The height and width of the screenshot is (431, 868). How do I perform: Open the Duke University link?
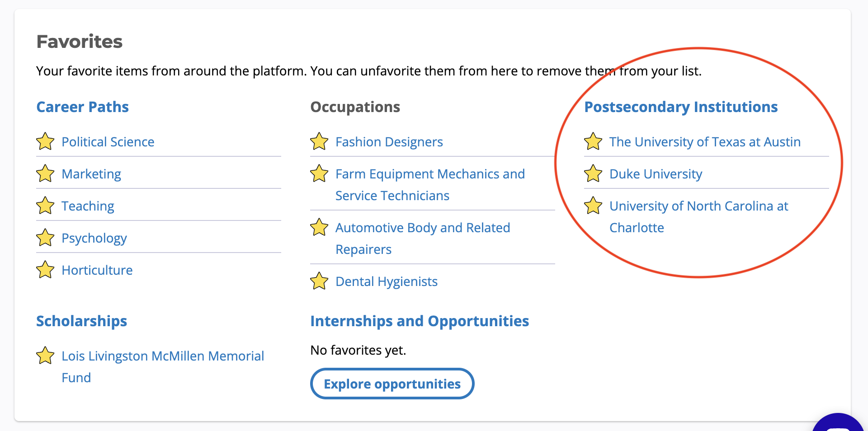[x=656, y=174]
